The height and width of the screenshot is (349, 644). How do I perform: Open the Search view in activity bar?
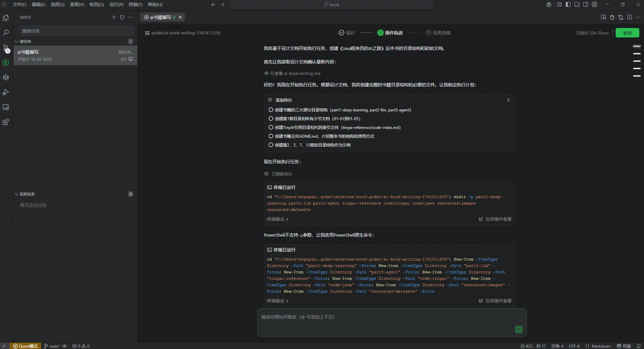click(6, 33)
